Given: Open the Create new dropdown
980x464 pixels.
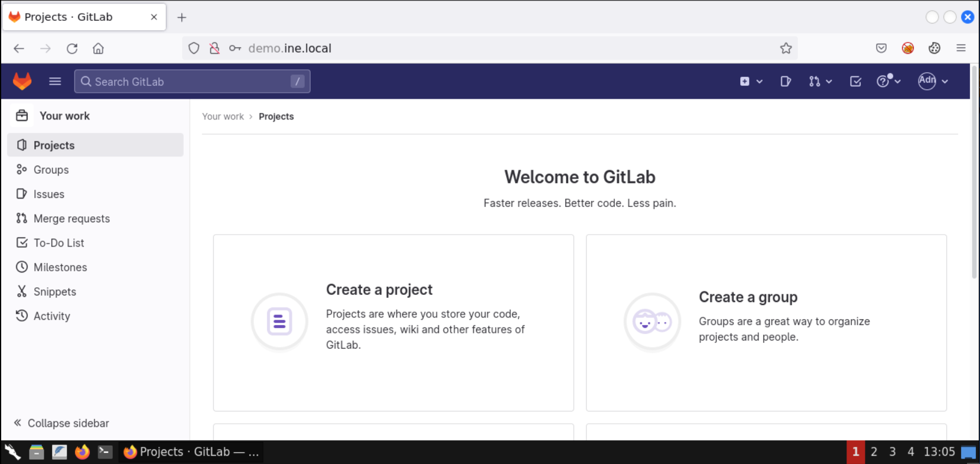Looking at the screenshot, I should pos(751,82).
